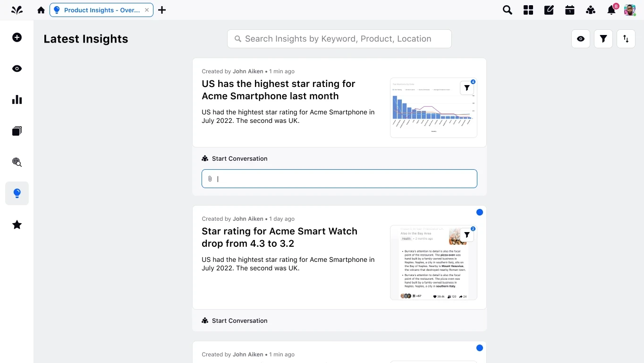The height and width of the screenshot is (363, 644).
Task: Click the filter icon on the bar chart thumbnail
Action: tap(467, 87)
